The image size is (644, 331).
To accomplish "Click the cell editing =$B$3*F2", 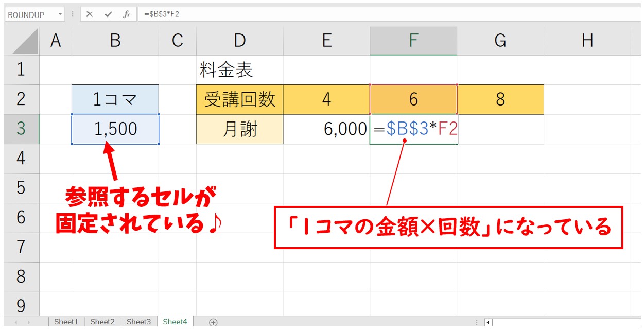I will click(x=413, y=129).
